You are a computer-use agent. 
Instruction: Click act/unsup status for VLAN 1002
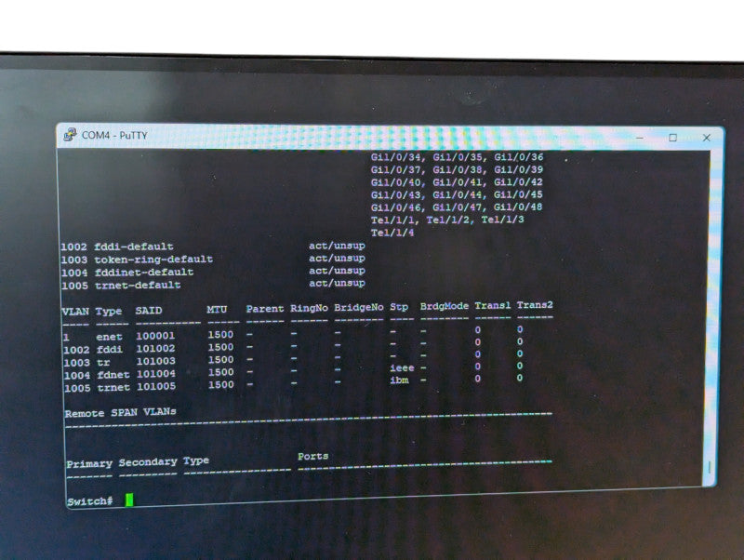(x=337, y=246)
